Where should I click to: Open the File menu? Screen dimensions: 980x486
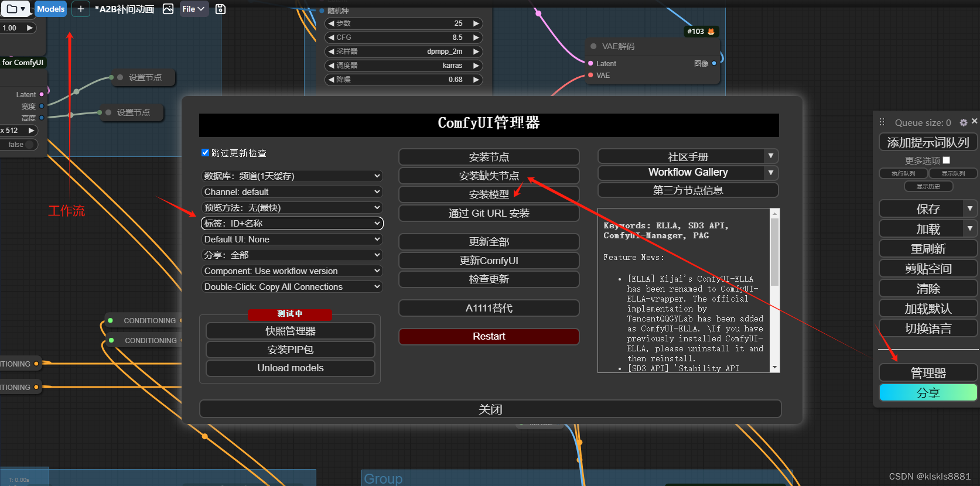click(193, 9)
